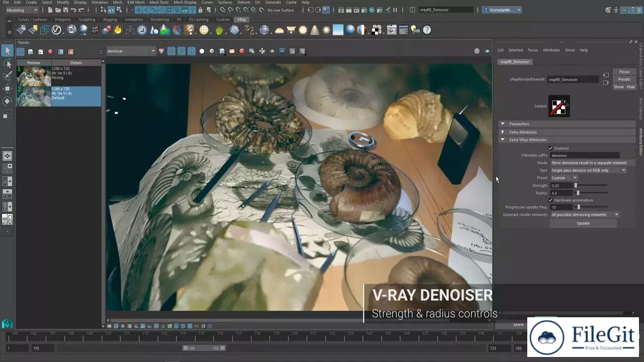This screenshot has height=362, width=644.
Task: Open the Konstantin user account dropdown
Action: click(502, 10)
